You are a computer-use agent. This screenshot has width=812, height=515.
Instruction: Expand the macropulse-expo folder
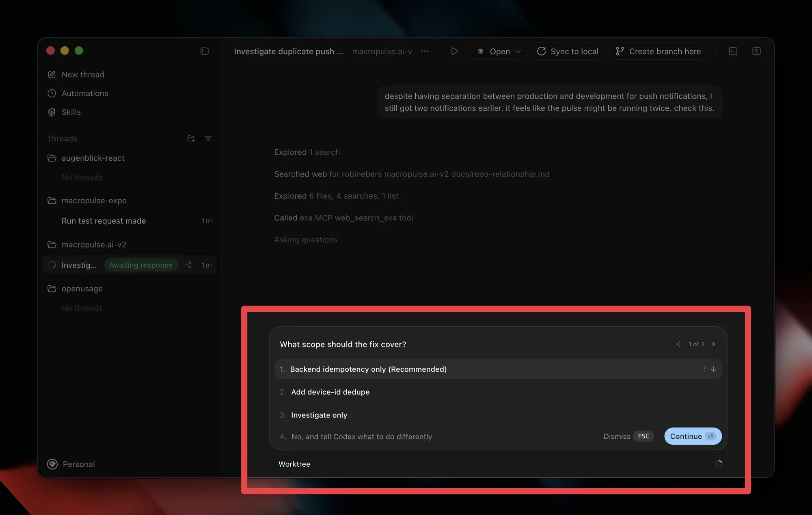pos(94,200)
